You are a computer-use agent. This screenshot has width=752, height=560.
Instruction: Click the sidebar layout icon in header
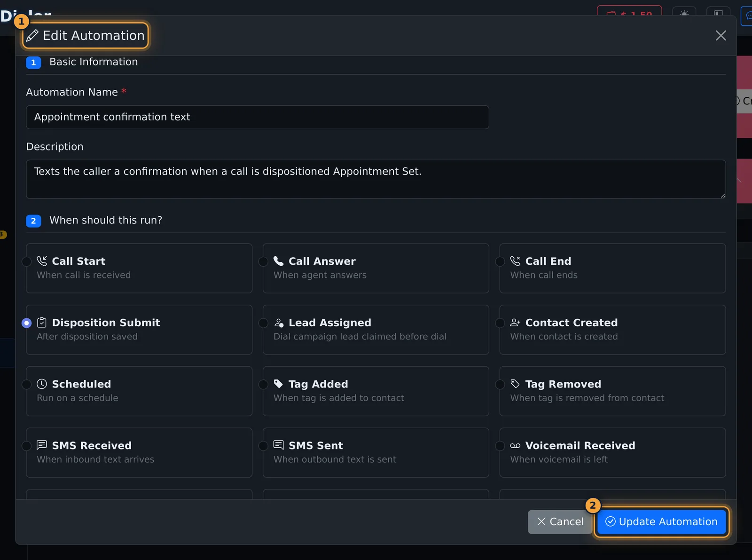tap(719, 13)
